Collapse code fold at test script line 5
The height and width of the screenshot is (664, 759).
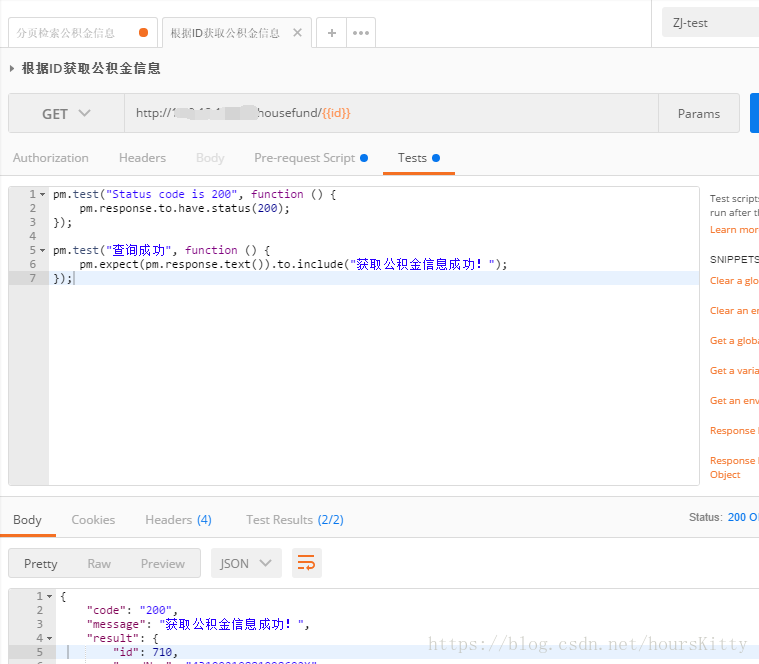[43, 251]
